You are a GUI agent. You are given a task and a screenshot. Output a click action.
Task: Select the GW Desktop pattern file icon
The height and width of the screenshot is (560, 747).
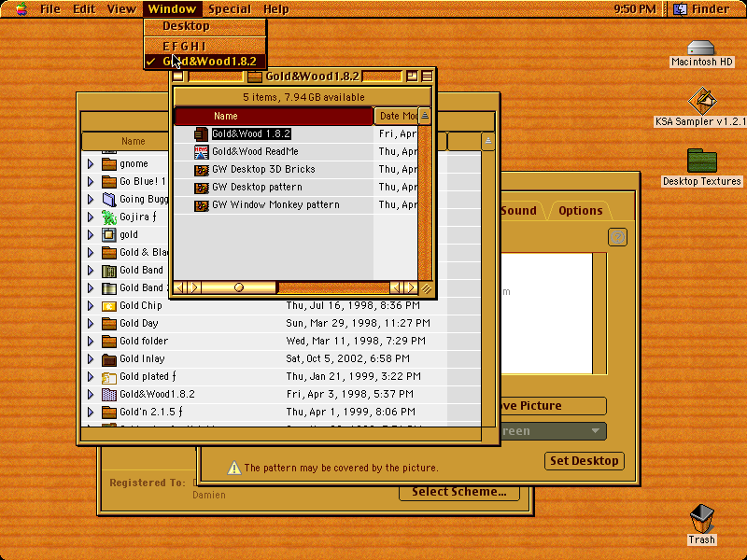201,188
